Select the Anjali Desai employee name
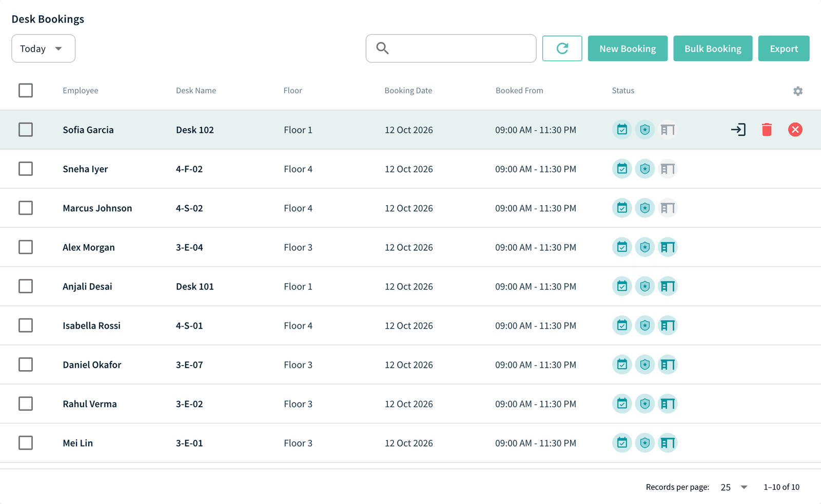This screenshot has width=821, height=504. point(87,287)
